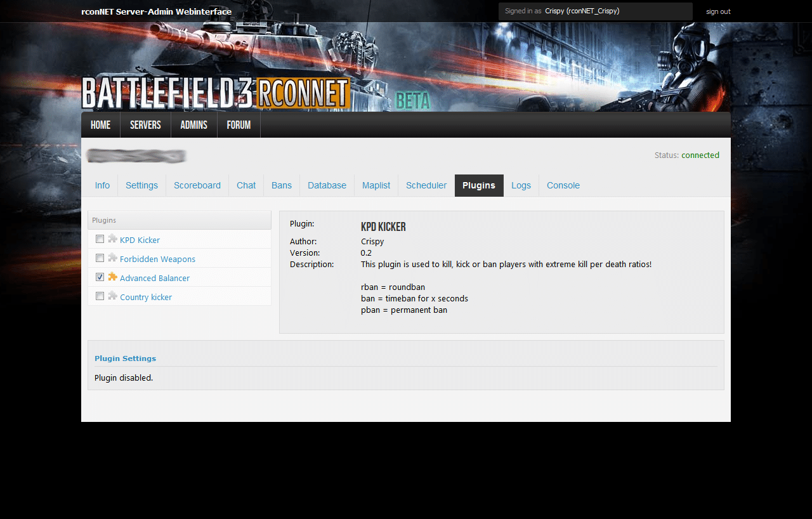Open the Scoreboard tab

coord(197,185)
